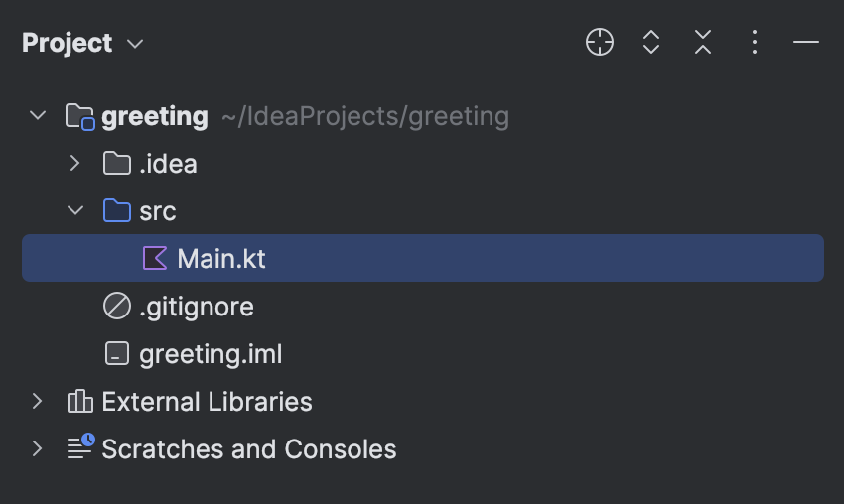The image size is (844, 504).
Task: Expand External Libraries node
Action: [38, 402]
